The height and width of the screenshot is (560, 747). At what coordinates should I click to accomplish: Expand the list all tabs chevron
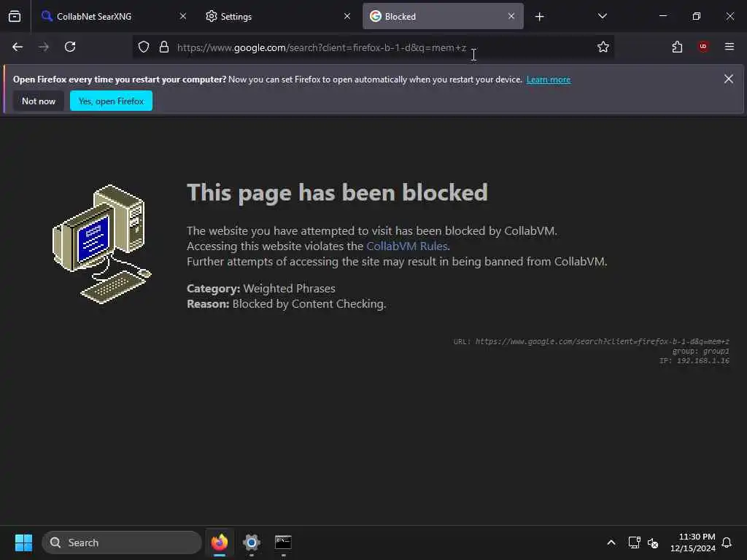(x=602, y=17)
